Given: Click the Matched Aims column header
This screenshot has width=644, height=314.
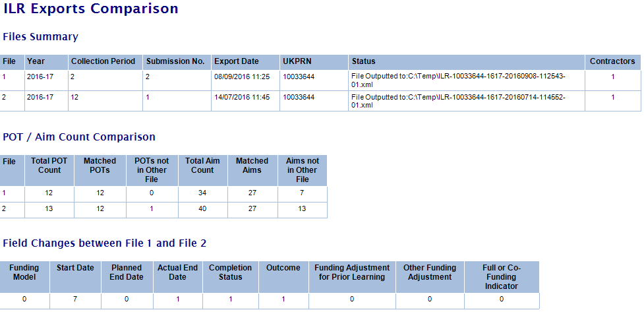Looking at the screenshot, I should pos(252,166).
